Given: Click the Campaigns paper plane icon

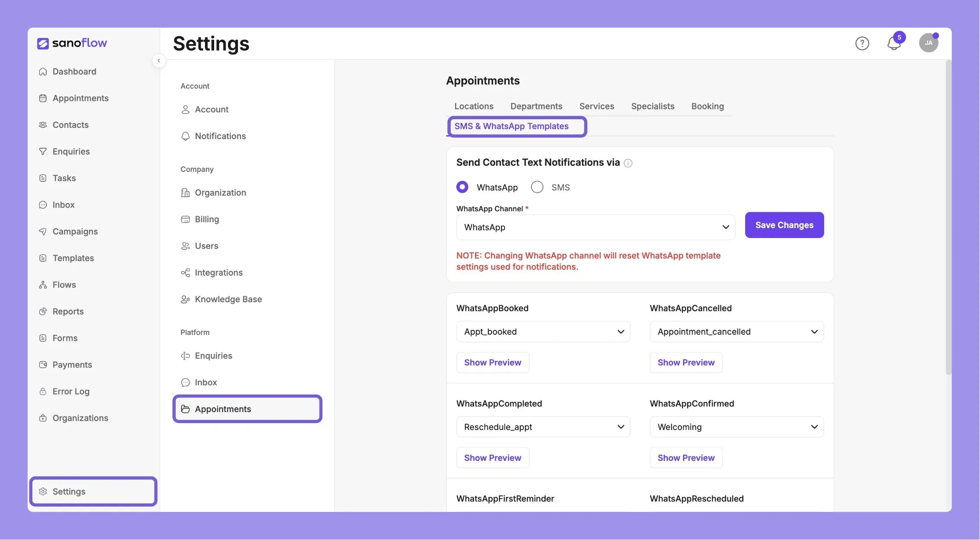Looking at the screenshot, I should click(43, 232).
